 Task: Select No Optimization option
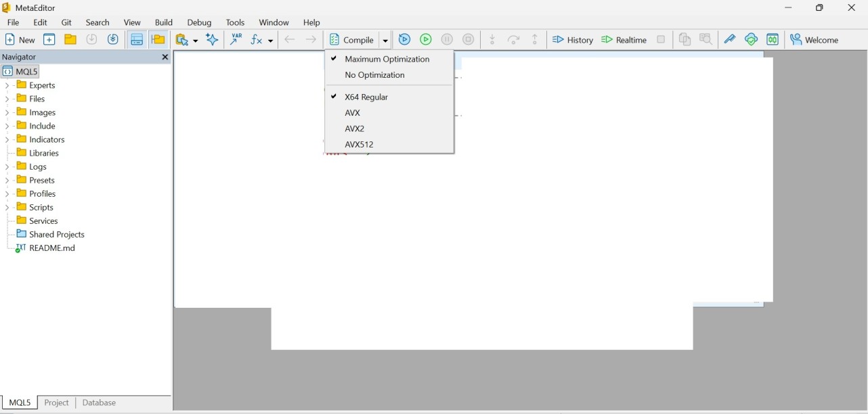coord(389,76)
